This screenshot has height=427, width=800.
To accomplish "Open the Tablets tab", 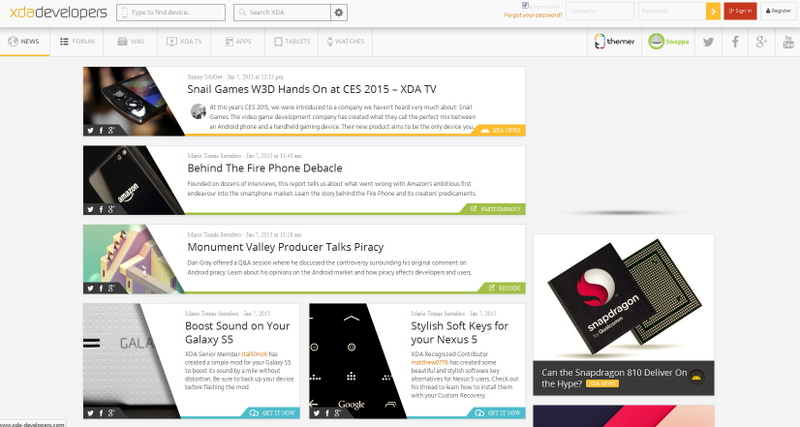I will (292, 41).
